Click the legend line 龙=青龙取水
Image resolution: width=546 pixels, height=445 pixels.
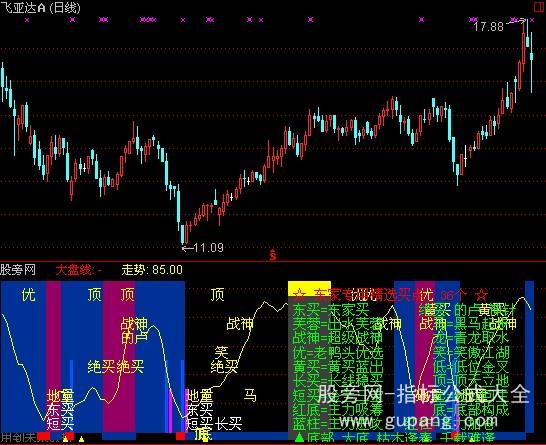coord(471,338)
